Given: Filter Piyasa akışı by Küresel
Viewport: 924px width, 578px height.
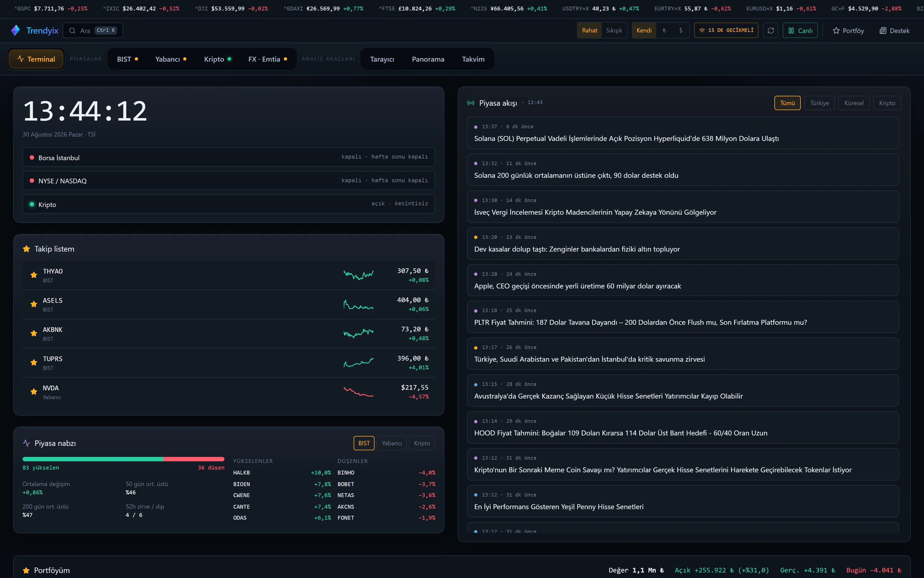Looking at the screenshot, I should [854, 103].
